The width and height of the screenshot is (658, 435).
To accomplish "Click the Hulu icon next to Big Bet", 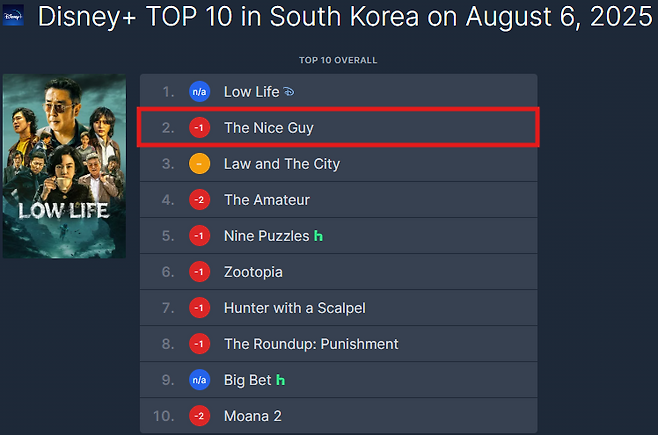I will point(280,380).
